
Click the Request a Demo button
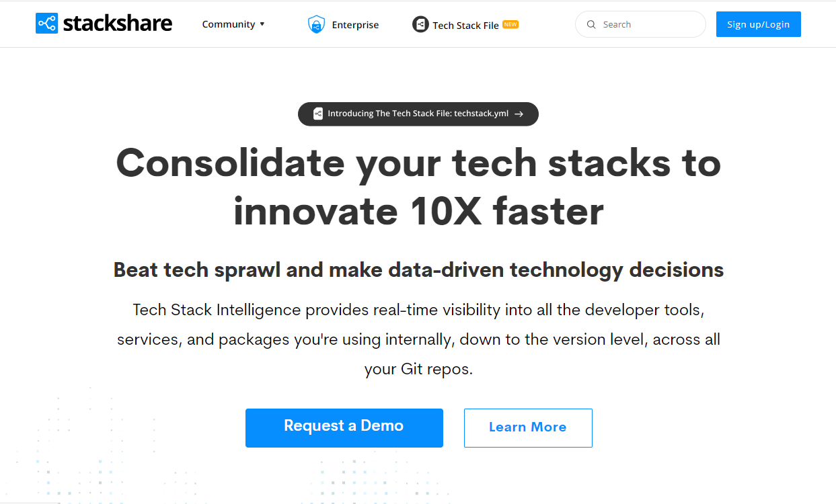(x=344, y=427)
